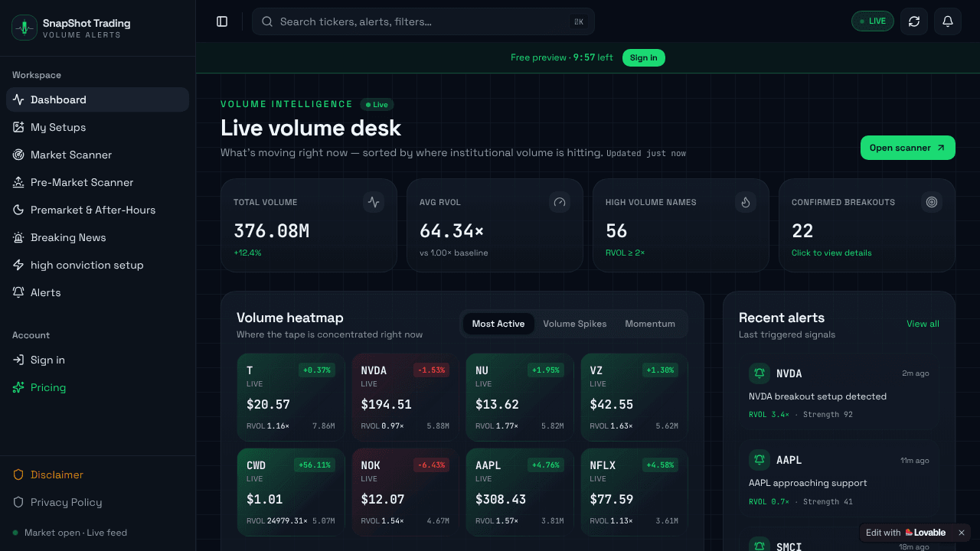980x551 pixels.
Task: Open the Privacy Policy link
Action: click(x=97, y=502)
